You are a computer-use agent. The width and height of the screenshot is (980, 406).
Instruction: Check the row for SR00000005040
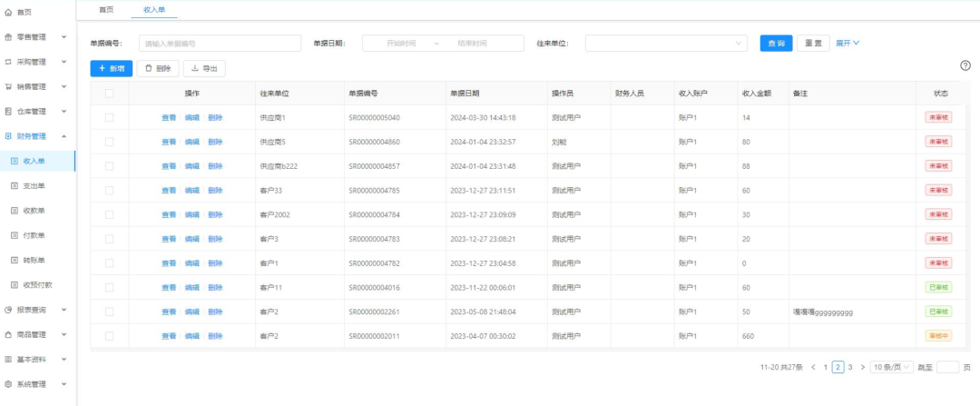point(109,118)
